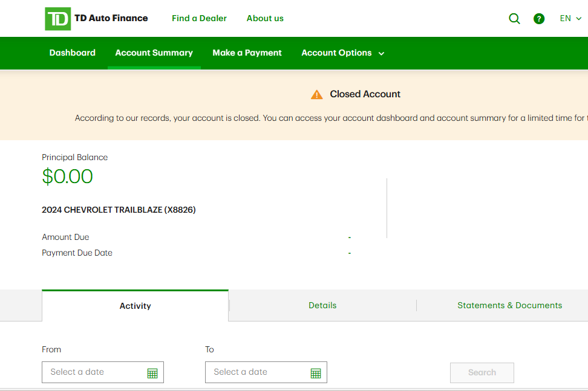The width and height of the screenshot is (588, 391).
Task: Click the $0.00 principal balance value
Action: [68, 176]
